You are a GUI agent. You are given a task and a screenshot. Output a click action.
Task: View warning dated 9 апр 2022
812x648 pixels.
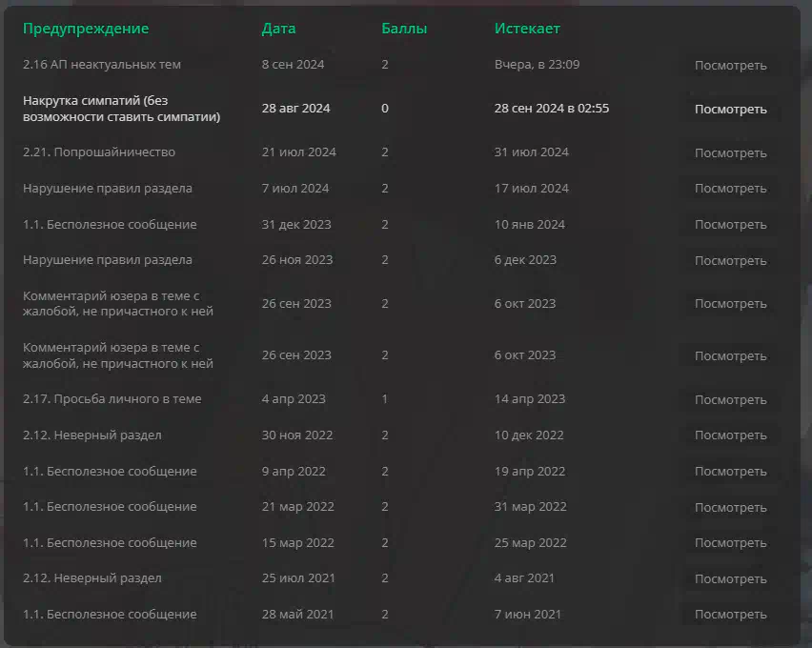click(x=730, y=472)
